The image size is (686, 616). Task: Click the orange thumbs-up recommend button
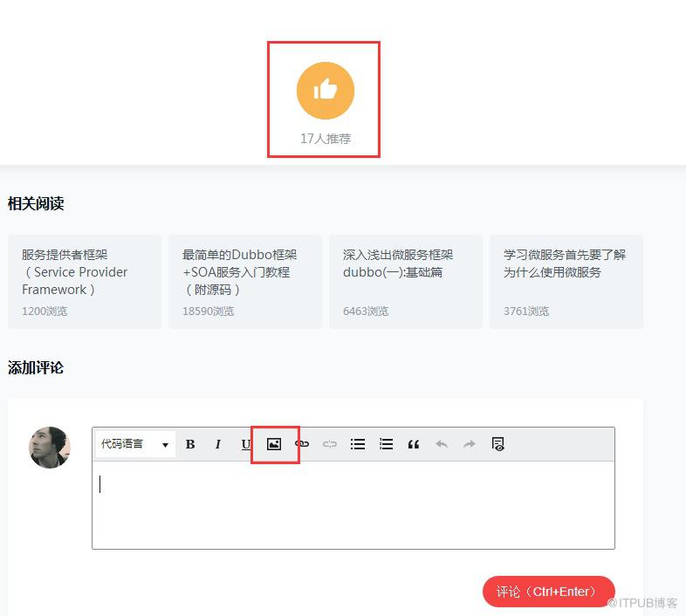[325, 91]
